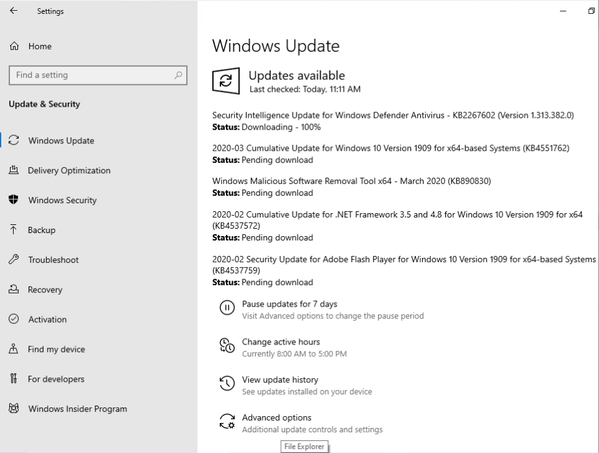Select the Adobe Flash Player Security Update entry
599x453 pixels.
click(404, 264)
